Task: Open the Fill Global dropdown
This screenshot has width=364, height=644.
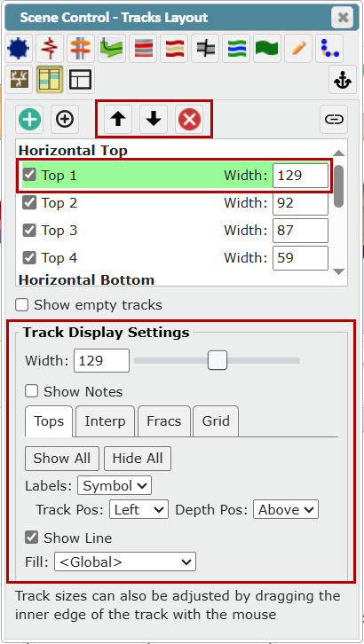Action: pos(125,562)
